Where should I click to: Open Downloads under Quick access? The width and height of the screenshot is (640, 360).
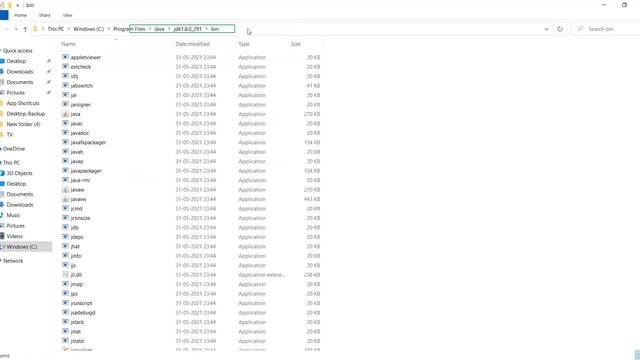pos(20,72)
